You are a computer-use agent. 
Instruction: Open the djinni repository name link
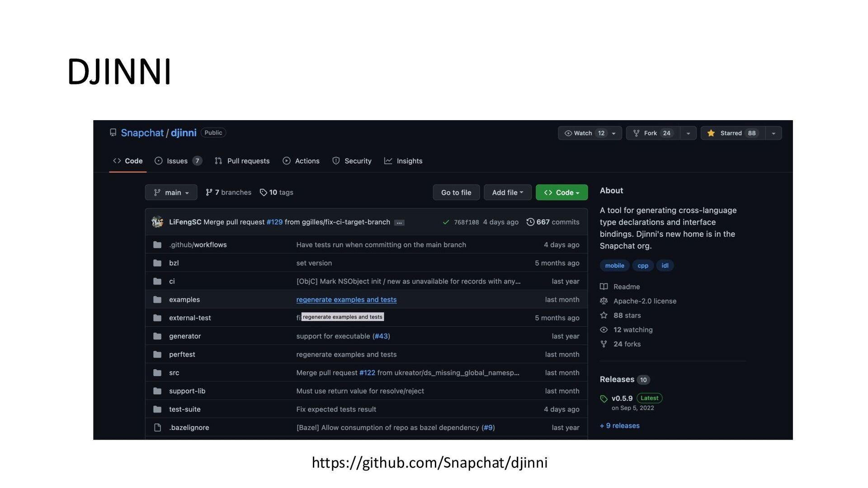[x=184, y=133]
